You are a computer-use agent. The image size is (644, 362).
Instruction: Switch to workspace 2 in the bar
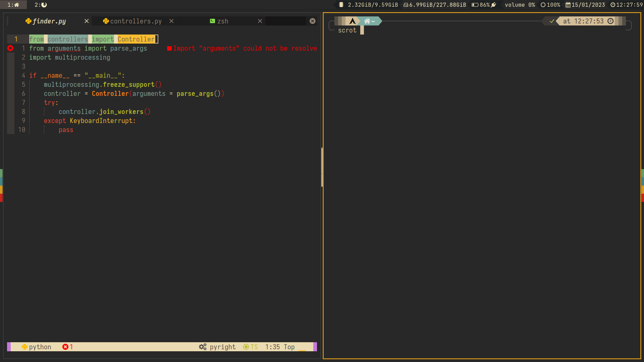point(41,5)
